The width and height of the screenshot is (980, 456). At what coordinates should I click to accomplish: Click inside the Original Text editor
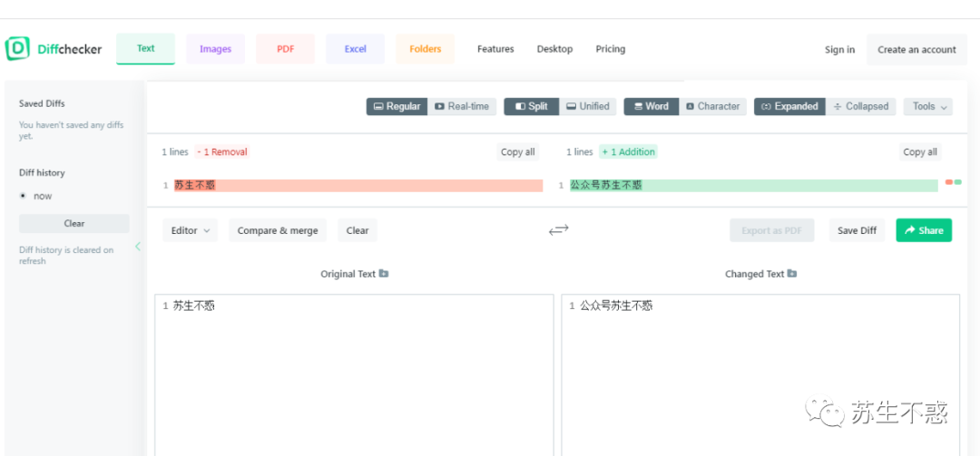click(355, 374)
